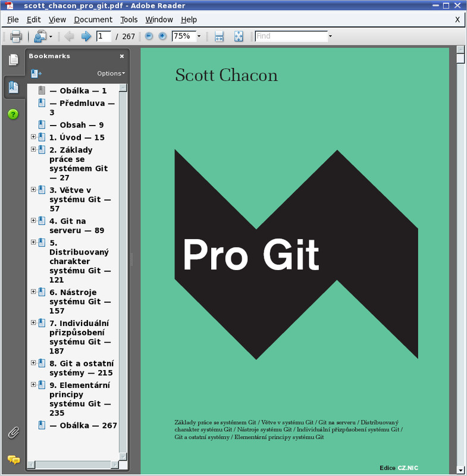This screenshot has height=476, width=467.
Task: Click the document vertical scrollbar thumb
Action: 460,58
